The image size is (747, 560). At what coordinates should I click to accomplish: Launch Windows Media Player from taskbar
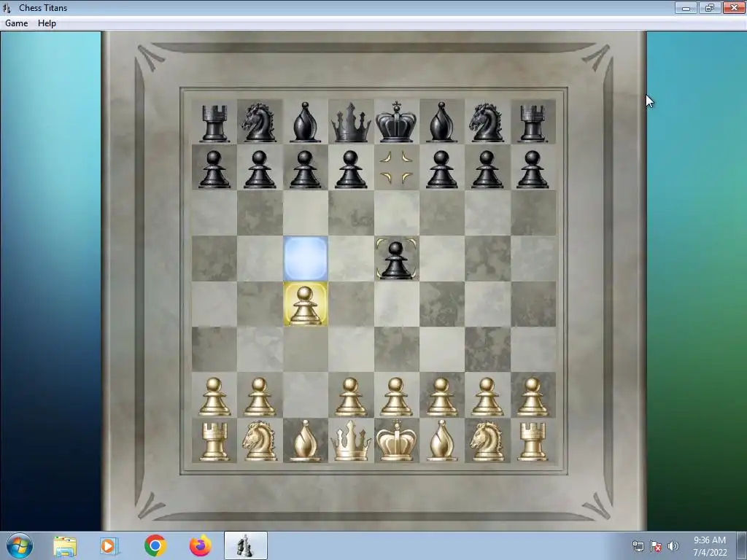(x=109, y=545)
